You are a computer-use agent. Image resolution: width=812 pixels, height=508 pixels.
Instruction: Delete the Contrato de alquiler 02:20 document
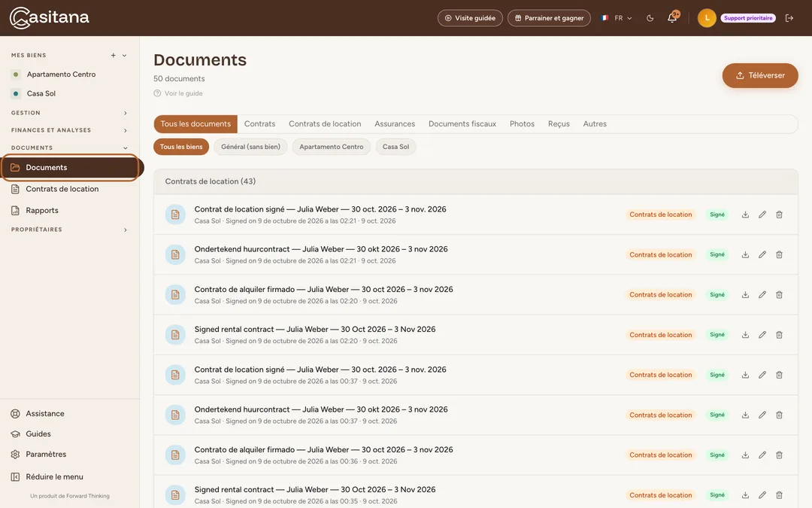[779, 294]
